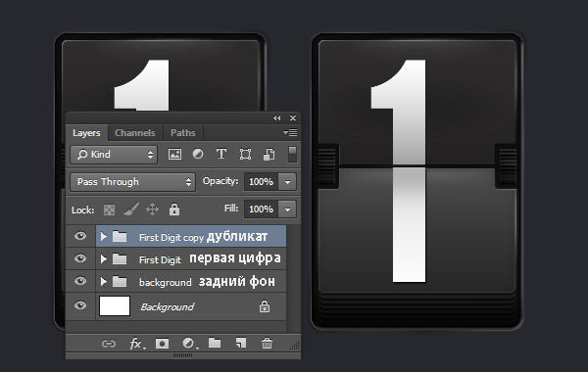
Task: Add layer mask icon
Action: [162, 344]
